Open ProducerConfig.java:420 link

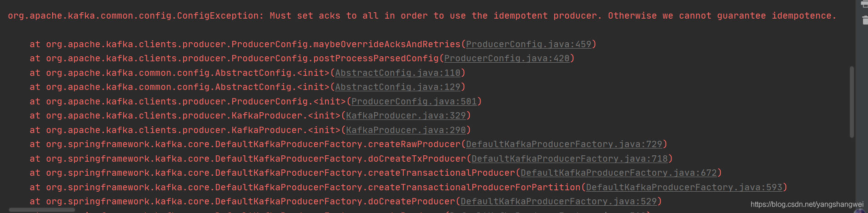[507, 58]
